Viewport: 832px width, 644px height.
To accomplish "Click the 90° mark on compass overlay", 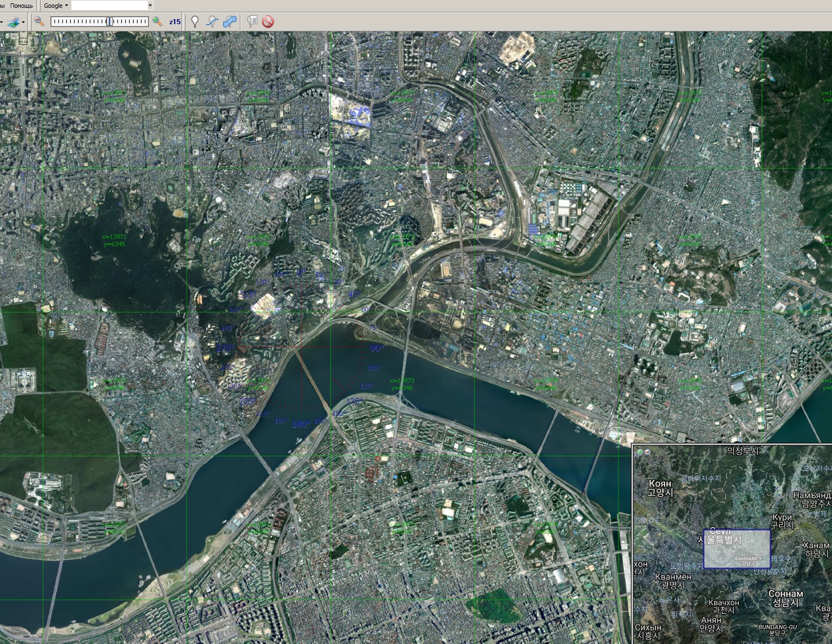I will (376, 348).
